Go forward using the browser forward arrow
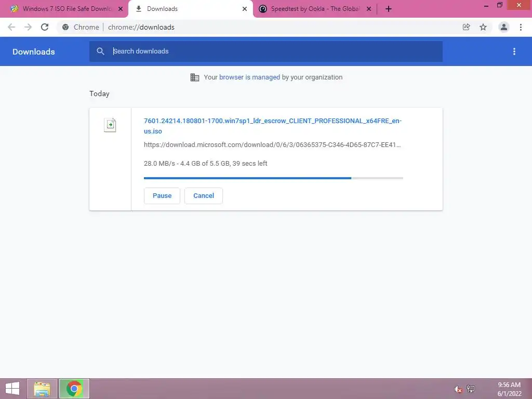 [28, 27]
